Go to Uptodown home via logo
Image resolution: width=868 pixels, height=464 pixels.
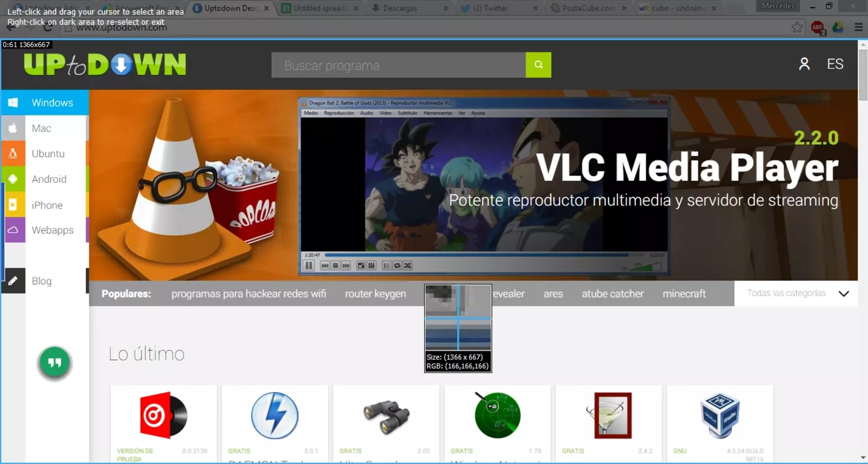tap(105, 64)
